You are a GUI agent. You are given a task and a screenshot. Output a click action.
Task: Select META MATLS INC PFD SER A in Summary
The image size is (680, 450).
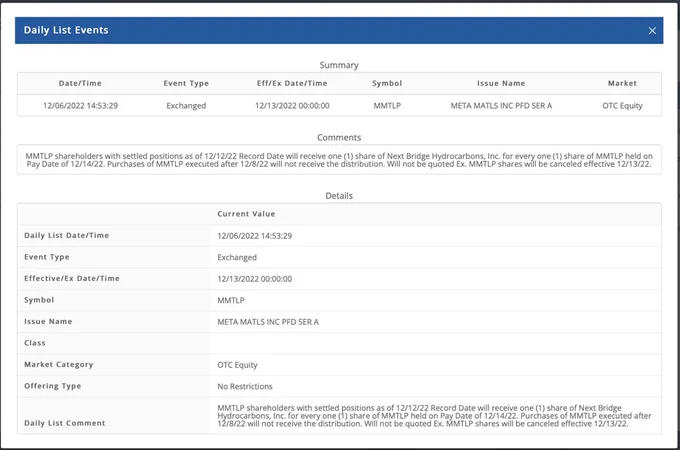pos(501,106)
